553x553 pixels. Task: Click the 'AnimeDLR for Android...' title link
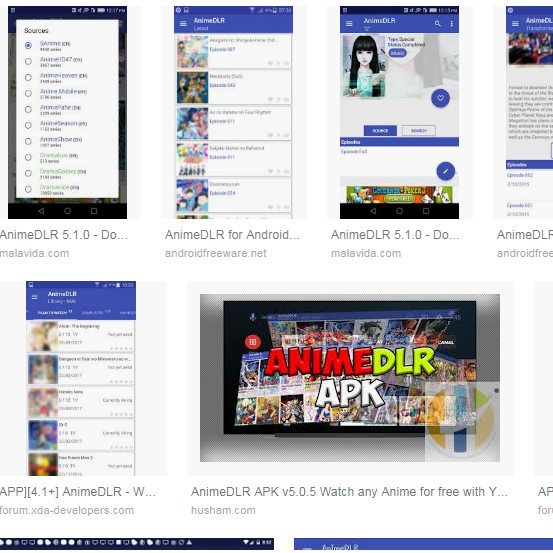tap(232, 235)
